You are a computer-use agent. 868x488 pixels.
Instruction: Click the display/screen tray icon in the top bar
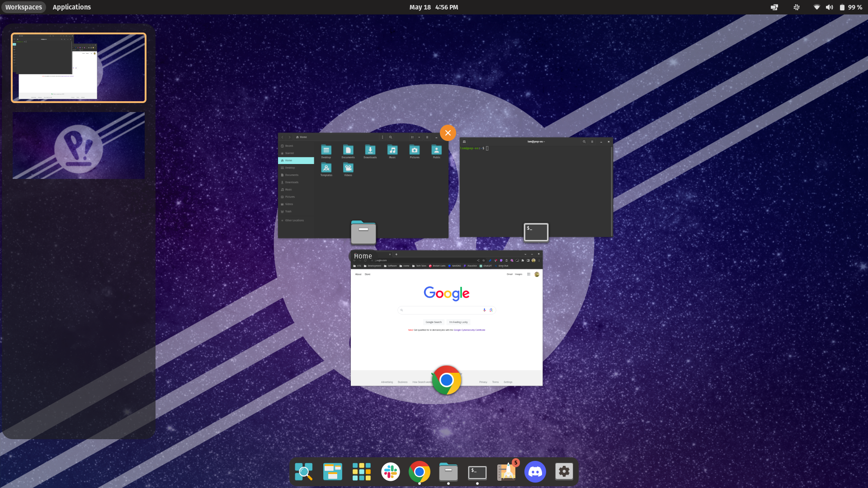774,7
